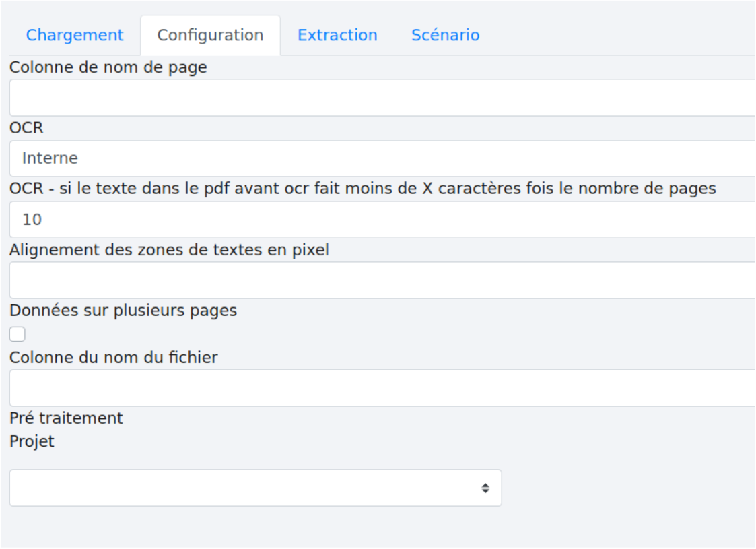This screenshot has width=756, height=549.
Task: Go to the Scénario tab
Action: (x=445, y=35)
